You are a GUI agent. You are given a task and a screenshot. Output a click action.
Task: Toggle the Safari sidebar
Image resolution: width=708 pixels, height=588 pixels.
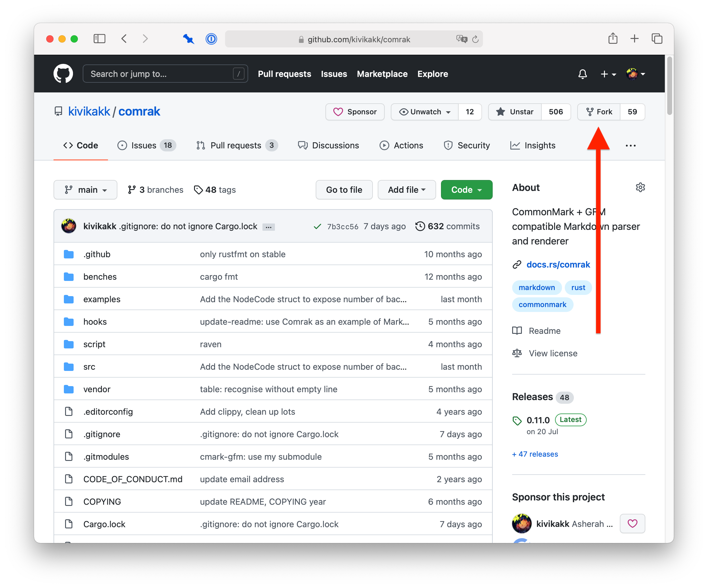coord(99,39)
